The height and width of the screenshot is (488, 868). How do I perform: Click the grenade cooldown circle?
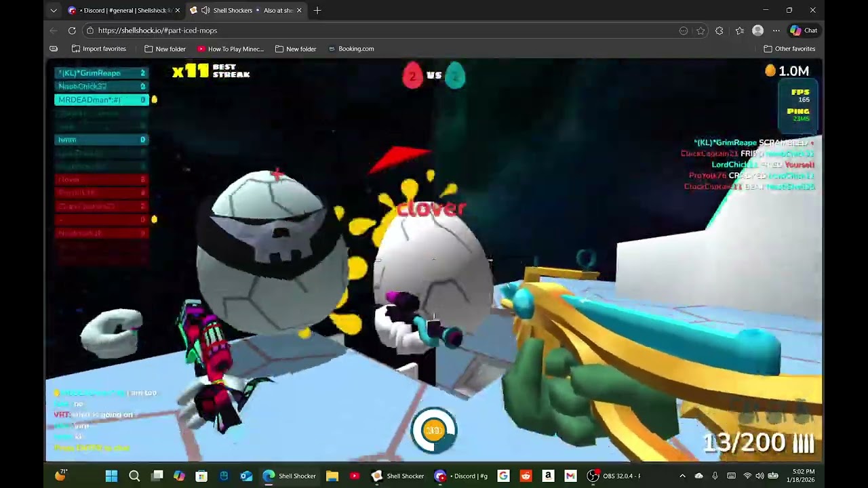click(434, 430)
